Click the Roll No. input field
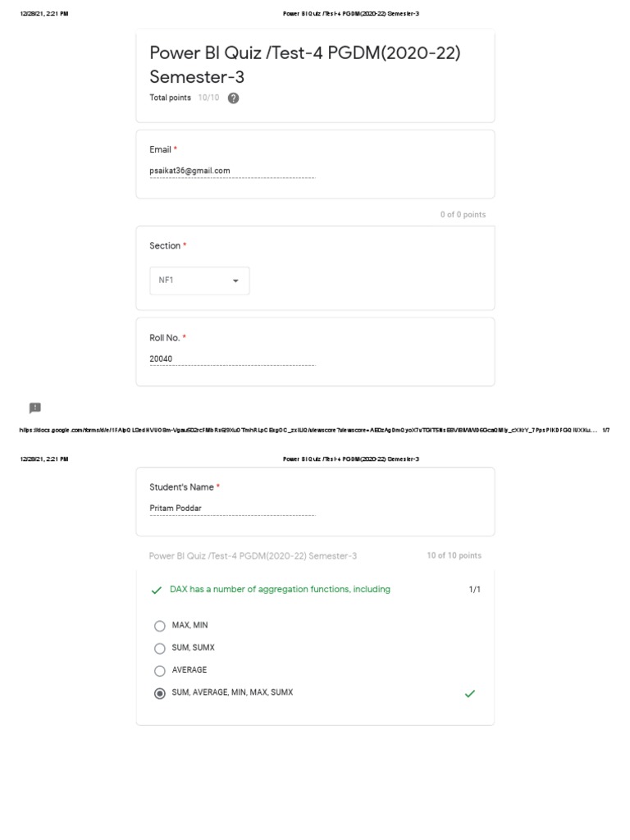This screenshot has height=840, width=630. click(x=232, y=359)
